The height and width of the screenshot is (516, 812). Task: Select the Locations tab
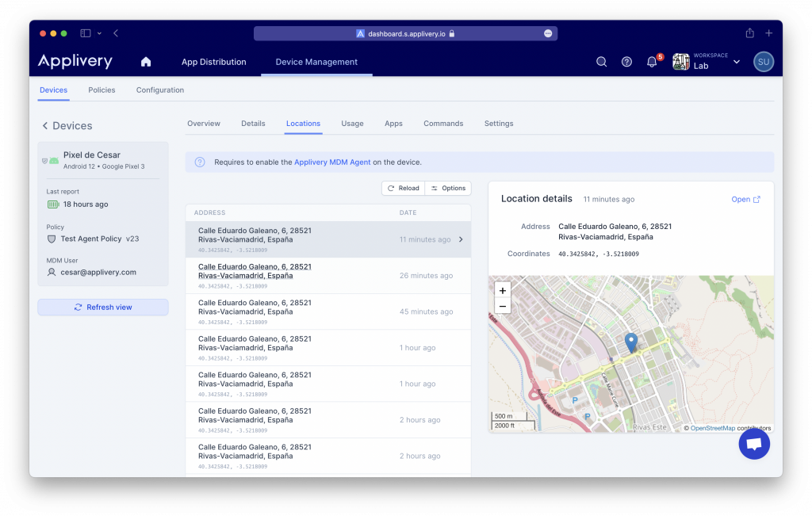click(x=303, y=124)
